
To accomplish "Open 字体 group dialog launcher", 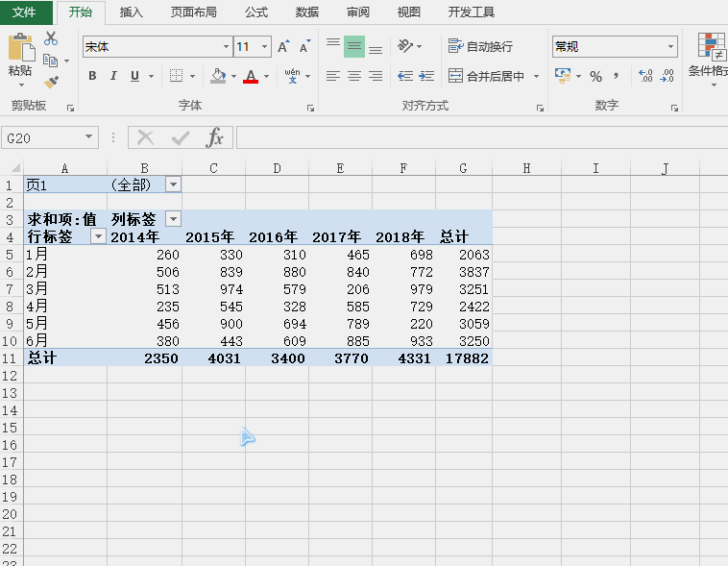I will point(310,109).
